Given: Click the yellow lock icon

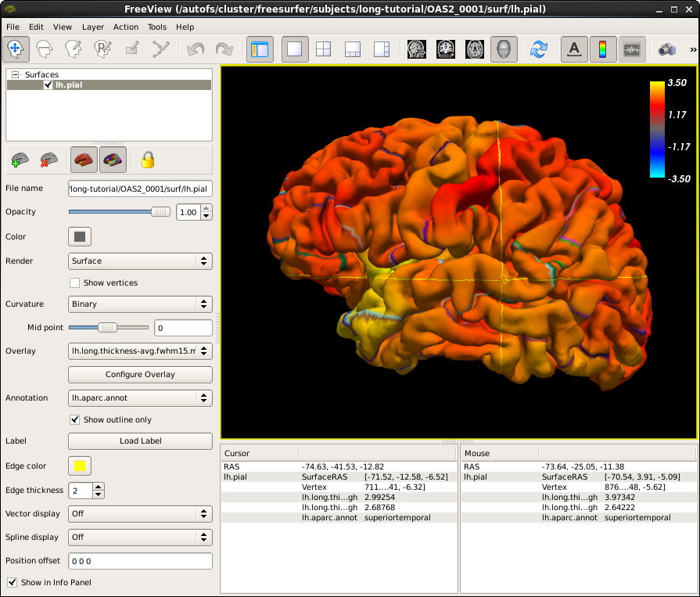Looking at the screenshot, I should [x=148, y=160].
